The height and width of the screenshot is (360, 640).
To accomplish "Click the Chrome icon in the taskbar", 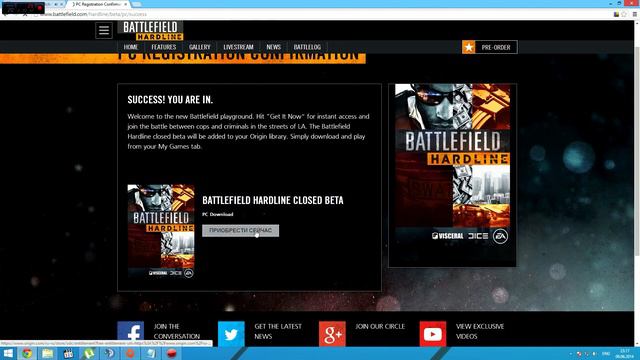I will 27,353.
